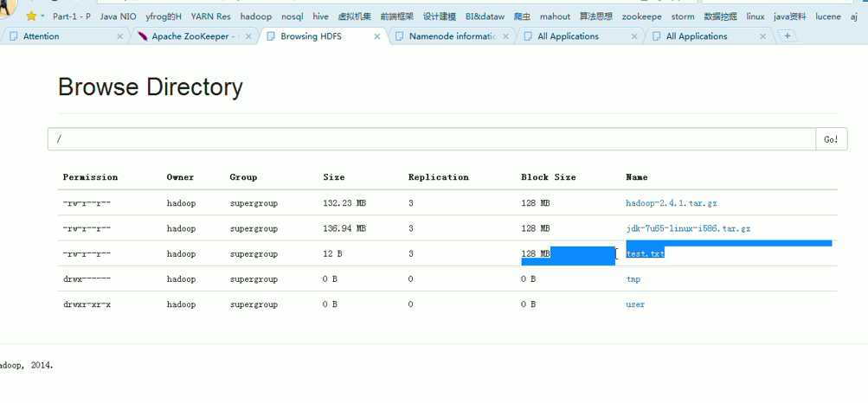Viewport: 868px width, 403px height.
Task: Click the 12 B size cell
Action: tap(332, 253)
